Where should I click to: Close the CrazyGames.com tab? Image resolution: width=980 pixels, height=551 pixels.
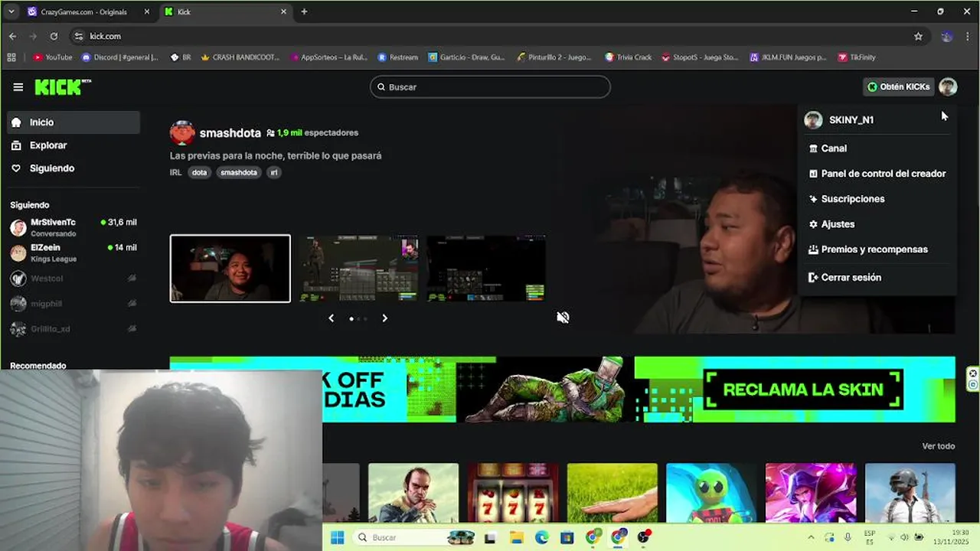click(147, 11)
